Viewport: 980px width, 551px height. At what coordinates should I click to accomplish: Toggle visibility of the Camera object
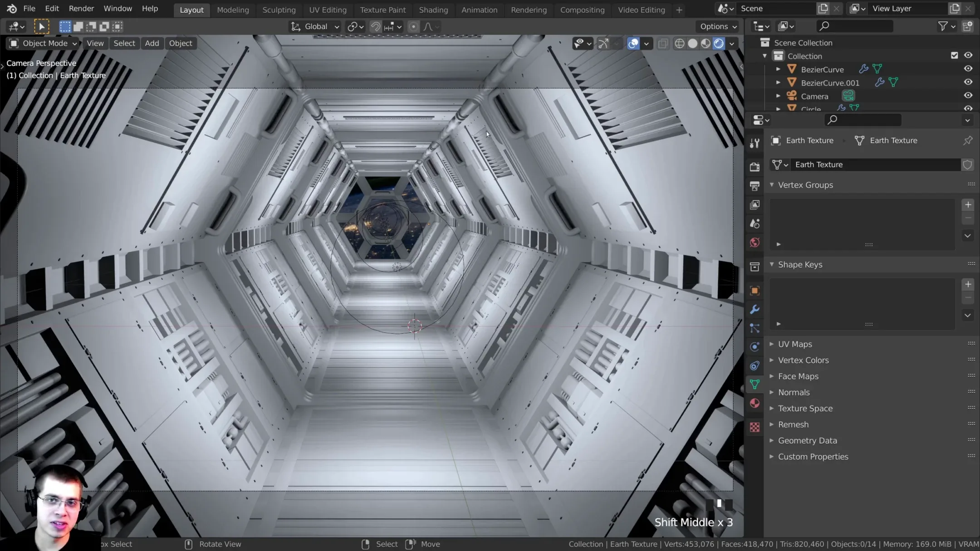coord(968,95)
